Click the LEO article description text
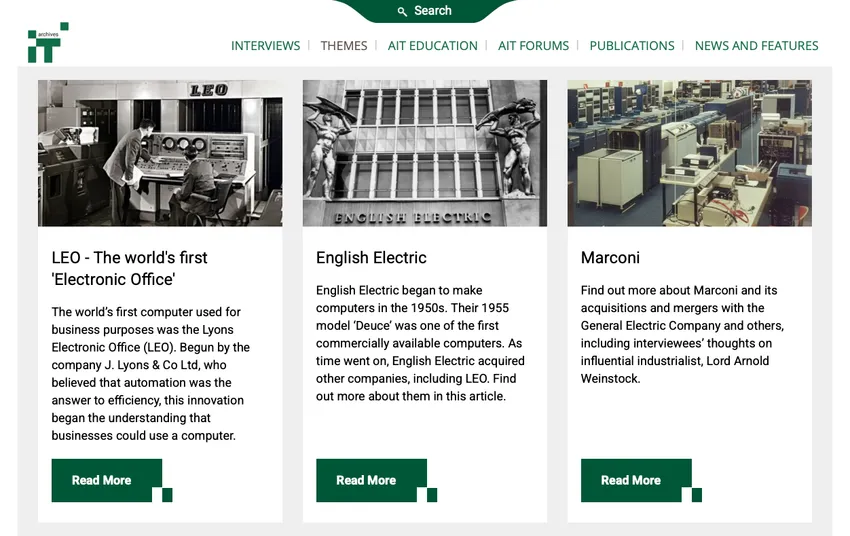Viewport: 850px width, 536px height. (x=150, y=373)
